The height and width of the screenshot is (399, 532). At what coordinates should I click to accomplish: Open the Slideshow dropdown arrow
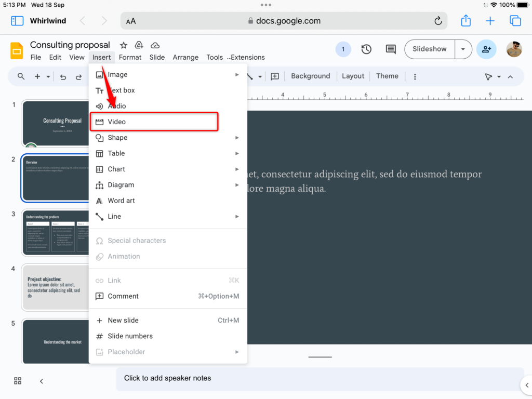(463, 49)
